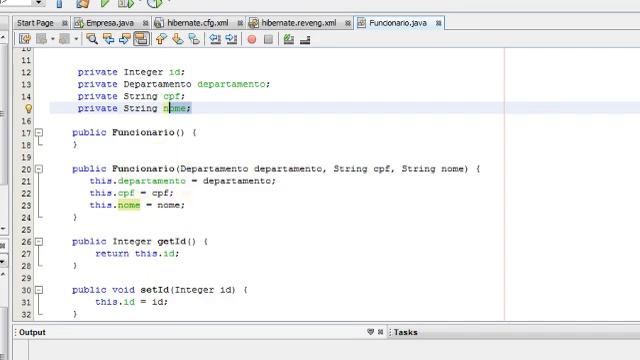This screenshot has height=360, width=640.
Task: Open the combo box arrow in the top toolbar
Action: [x=38, y=3]
